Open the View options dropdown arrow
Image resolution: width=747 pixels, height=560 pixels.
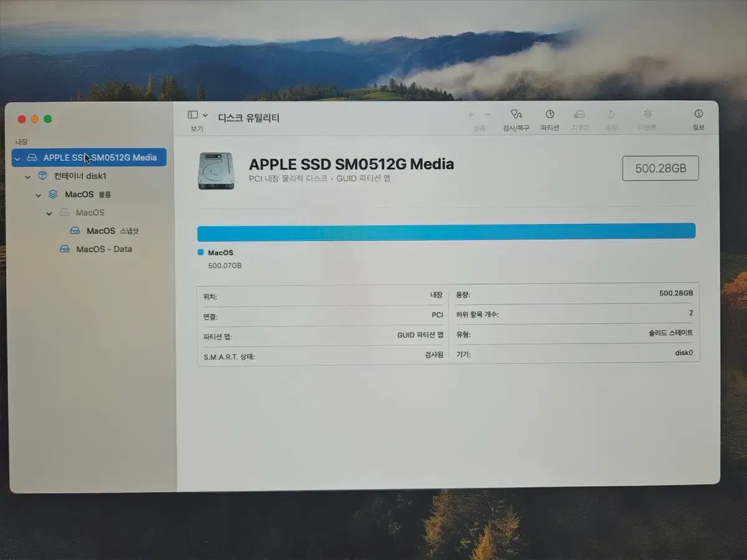pyautogui.click(x=205, y=115)
